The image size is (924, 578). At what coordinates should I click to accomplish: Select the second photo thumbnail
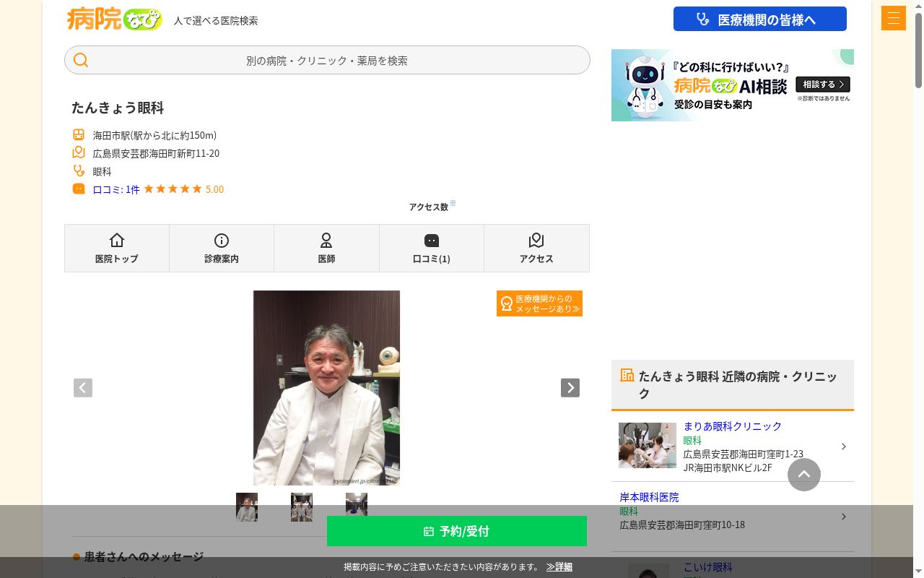click(302, 507)
